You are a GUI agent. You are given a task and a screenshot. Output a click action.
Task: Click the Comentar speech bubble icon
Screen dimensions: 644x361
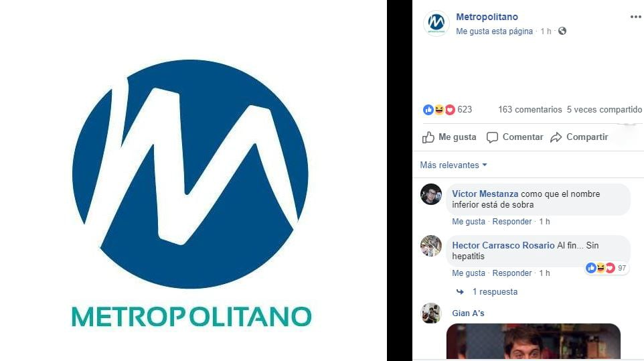tap(492, 137)
